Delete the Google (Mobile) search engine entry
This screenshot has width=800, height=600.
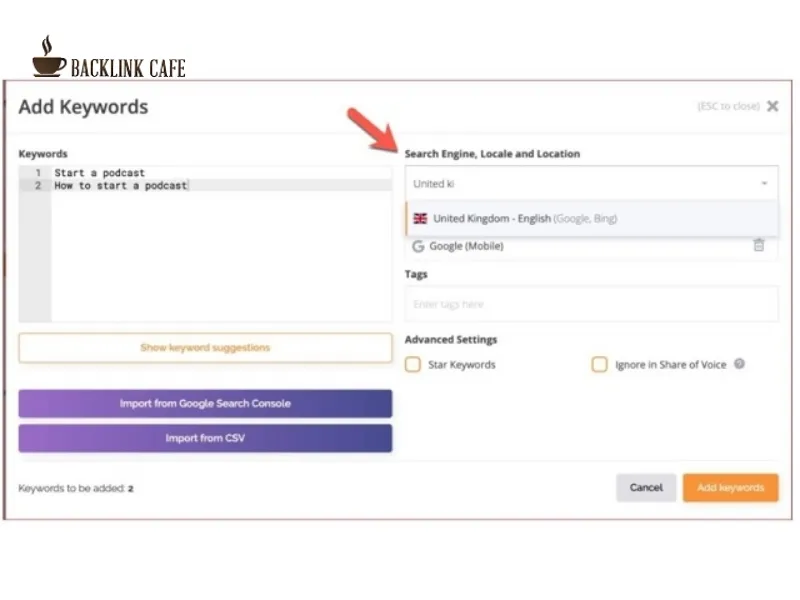(x=759, y=245)
